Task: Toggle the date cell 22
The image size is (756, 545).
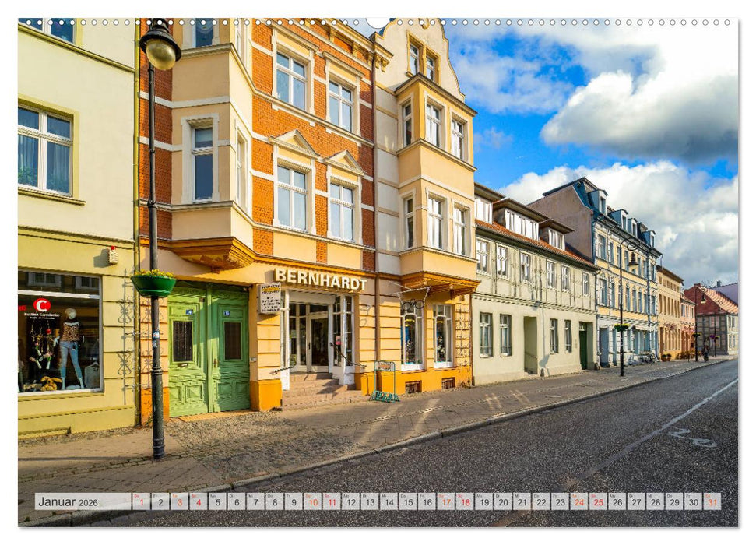Action: pos(540,502)
